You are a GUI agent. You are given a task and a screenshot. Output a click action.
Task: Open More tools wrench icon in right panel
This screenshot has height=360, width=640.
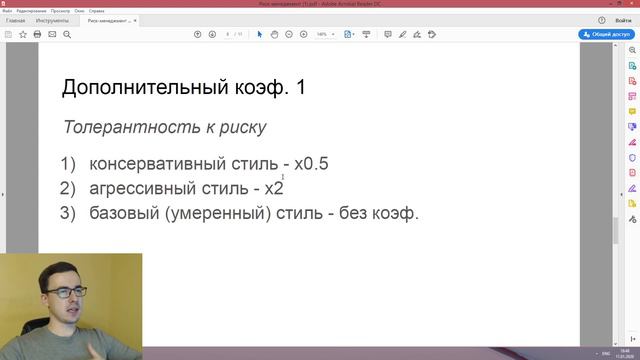tap(632, 219)
